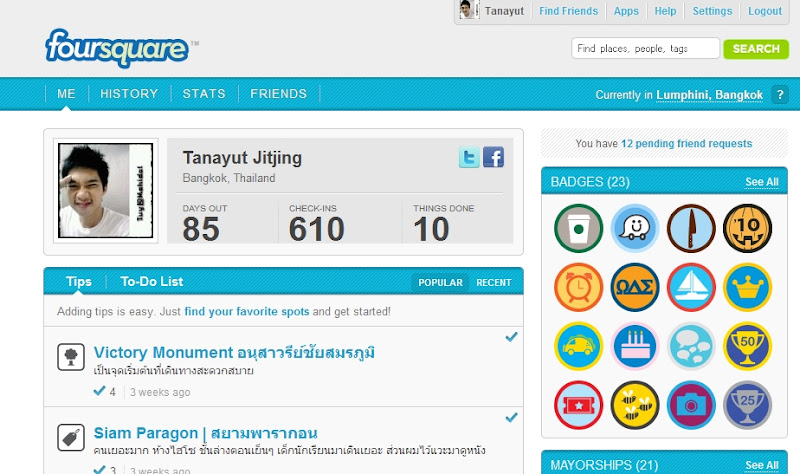The height and width of the screenshot is (474, 800).
Task: Click the foursquare logo
Action: (117, 48)
